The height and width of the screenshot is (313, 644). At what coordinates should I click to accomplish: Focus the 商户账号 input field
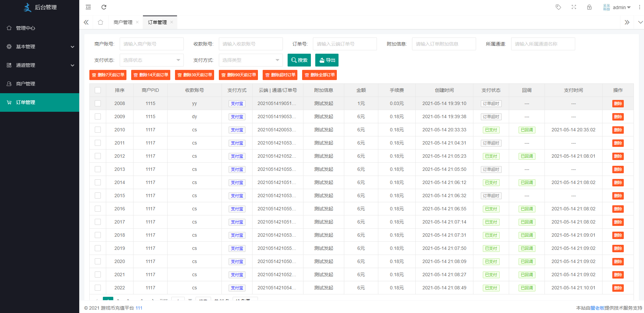coord(151,44)
